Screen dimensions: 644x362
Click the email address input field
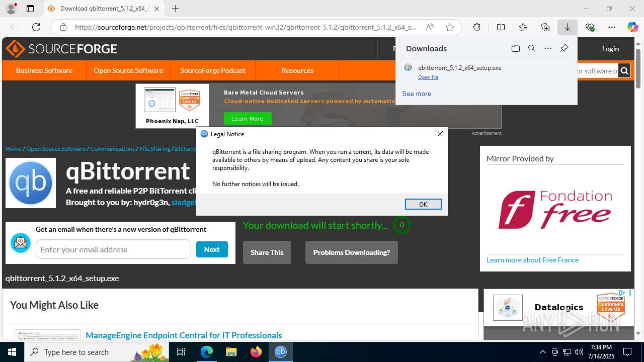pos(113,249)
